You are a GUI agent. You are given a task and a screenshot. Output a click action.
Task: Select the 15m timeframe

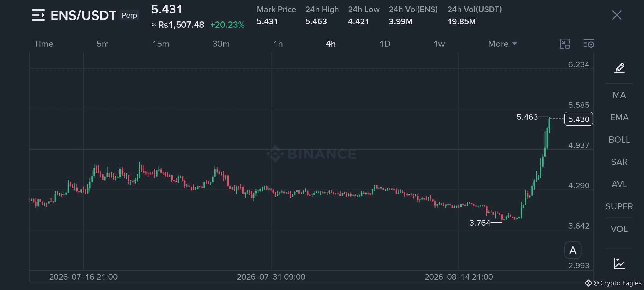161,44
